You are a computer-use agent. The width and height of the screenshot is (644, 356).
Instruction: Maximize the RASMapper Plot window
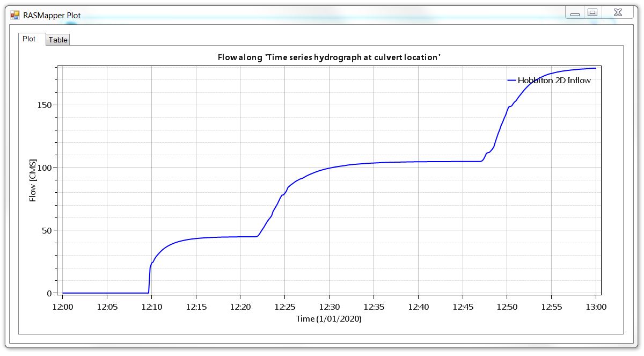click(592, 13)
